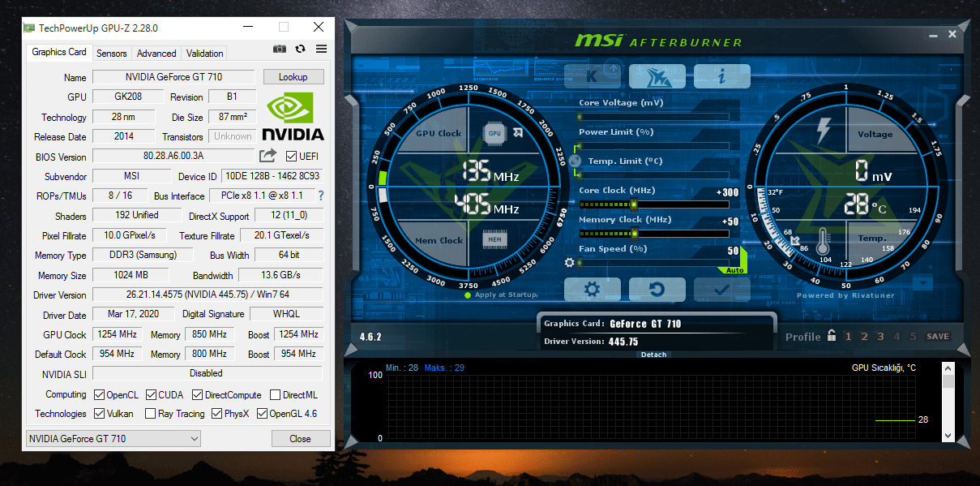Apply Afterburner settings with the checkmark button

pos(721,289)
